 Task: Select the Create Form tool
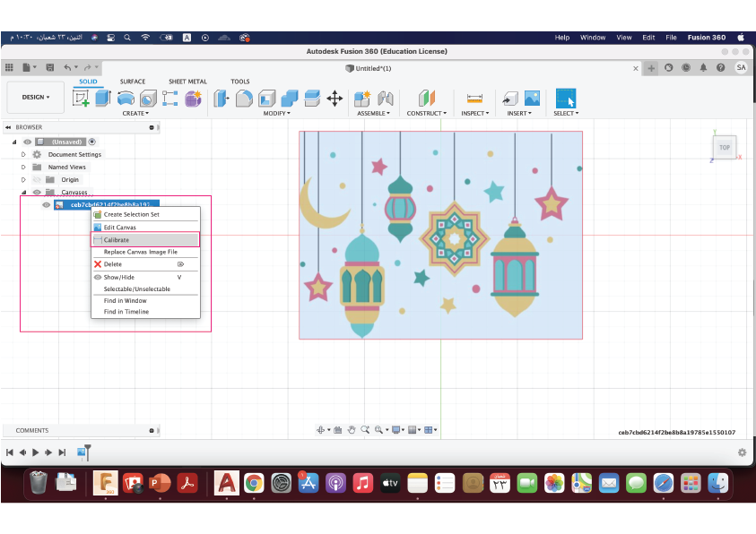(193, 99)
